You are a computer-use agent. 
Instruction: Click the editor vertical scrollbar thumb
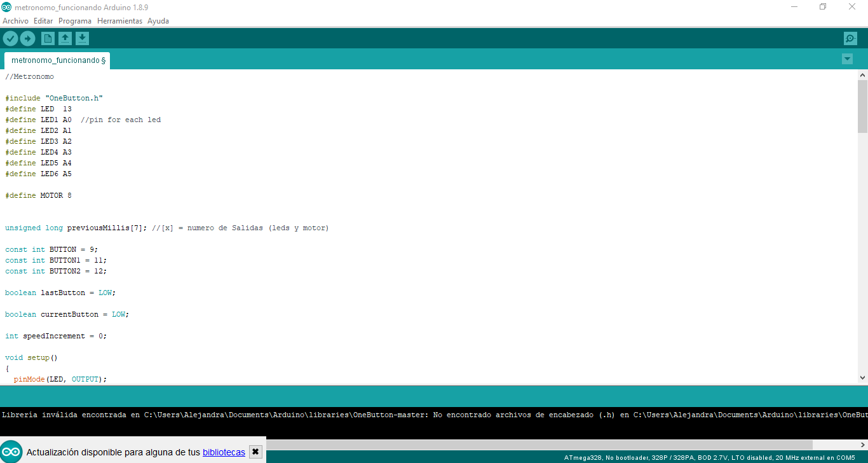click(x=862, y=106)
